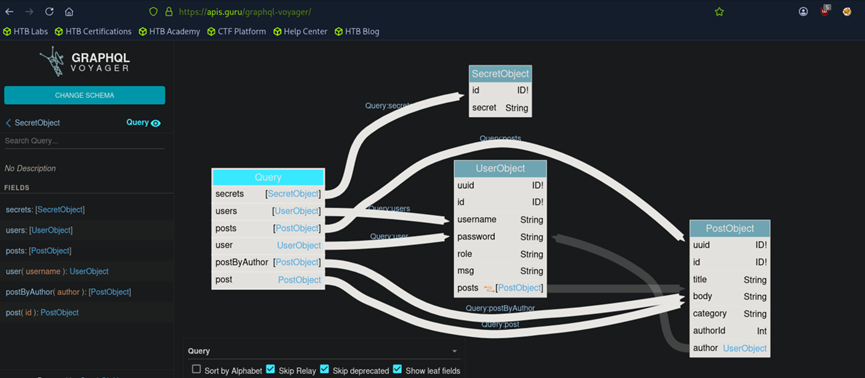This screenshot has width=865, height=378.
Task: Click title row in PostObject node
Action: pyautogui.click(x=730, y=279)
